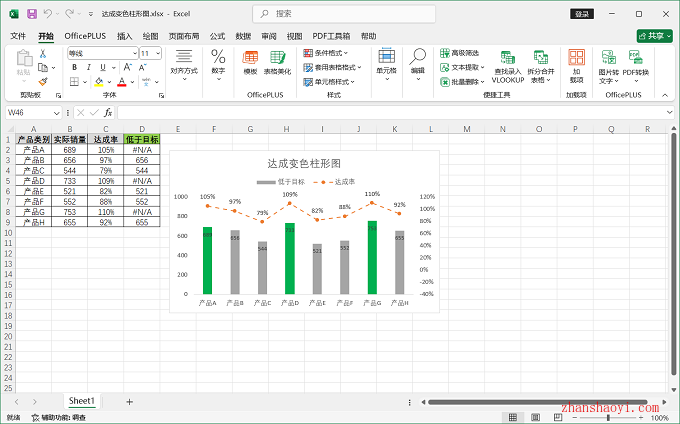Click the Table Beautify (表格美化) icon
The width and height of the screenshot is (680, 424).
click(x=278, y=63)
